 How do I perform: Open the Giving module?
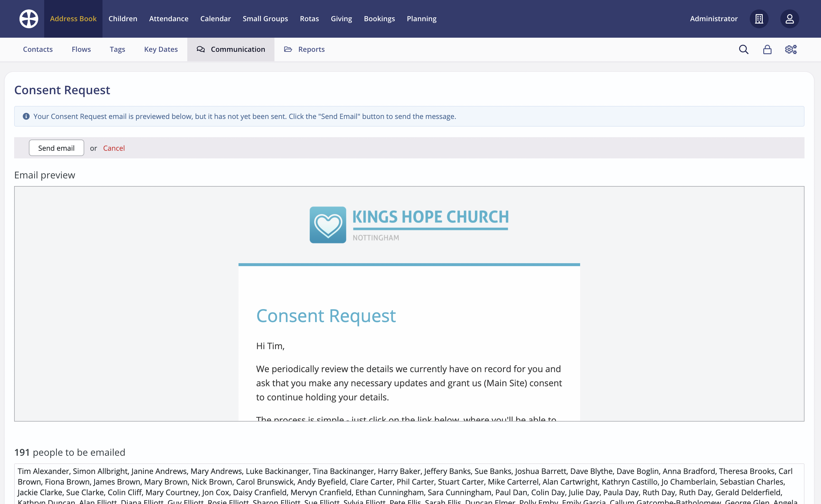[341, 19]
